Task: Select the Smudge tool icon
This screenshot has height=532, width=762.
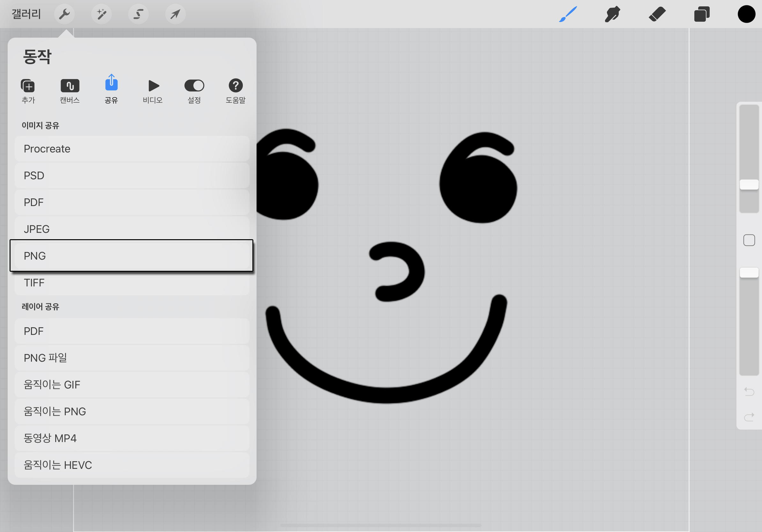Action: click(612, 14)
